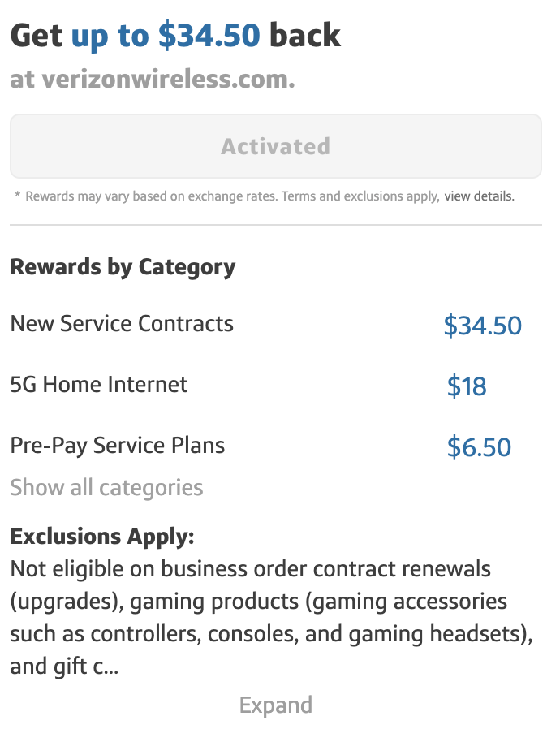
Task: Expand the full exclusions text
Action: pos(275,705)
